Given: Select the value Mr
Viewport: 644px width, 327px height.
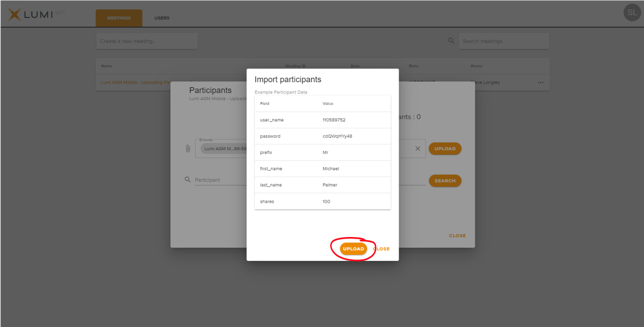Looking at the screenshot, I should (x=325, y=153).
